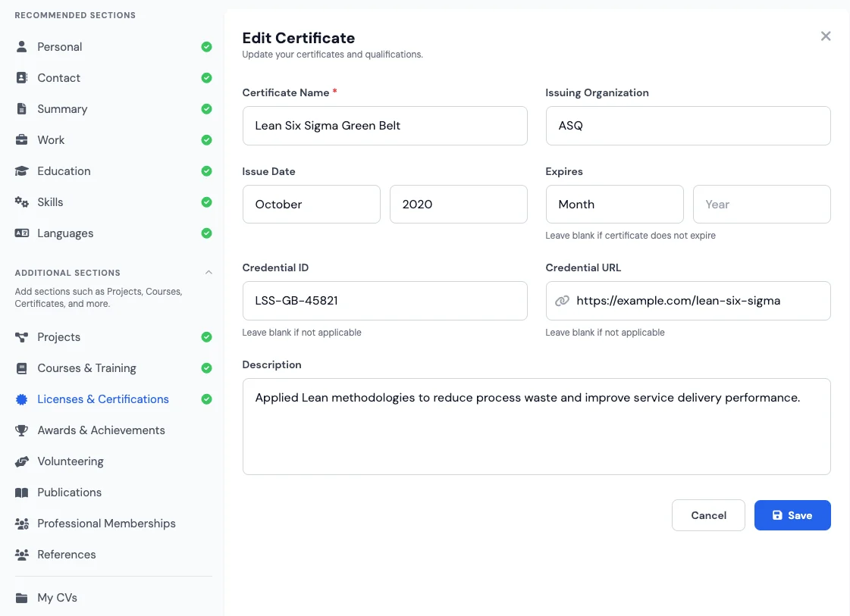
Task: Click the Publications open book icon
Action: (22, 492)
